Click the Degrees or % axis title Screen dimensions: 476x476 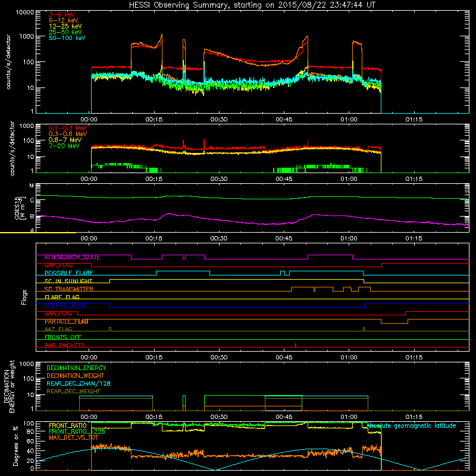click(15, 446)
